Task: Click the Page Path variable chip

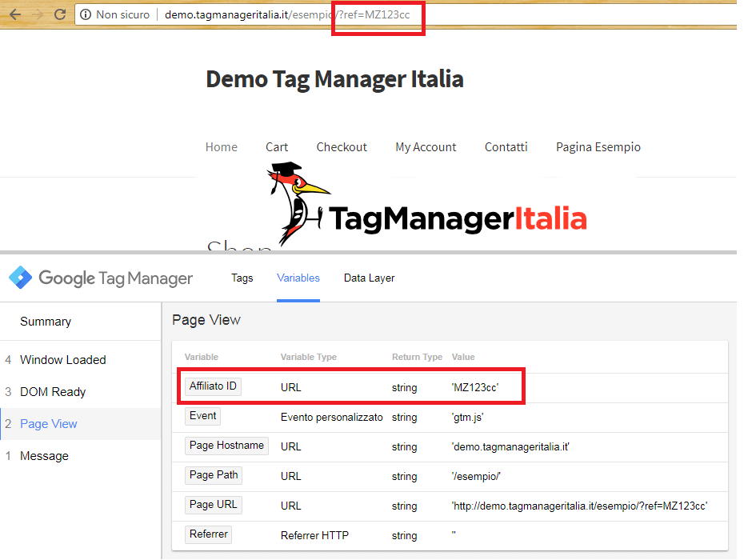Action: coord(214,475)
